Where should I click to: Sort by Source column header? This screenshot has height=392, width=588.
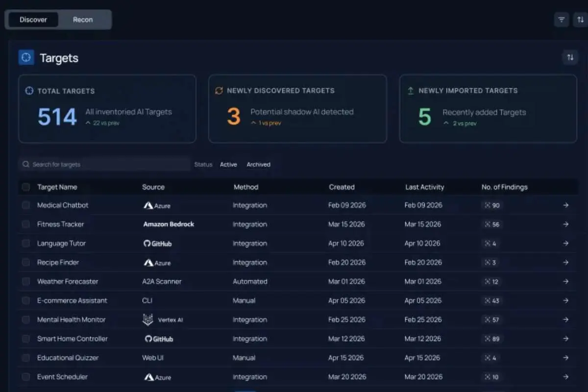[153, 187]
